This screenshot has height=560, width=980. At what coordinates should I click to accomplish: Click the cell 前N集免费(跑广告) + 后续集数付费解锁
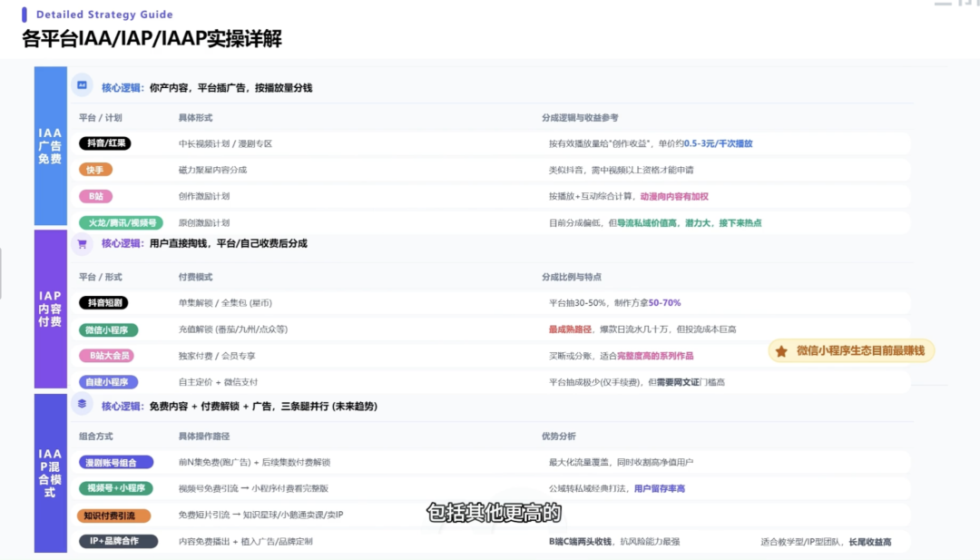pos(254,463)
